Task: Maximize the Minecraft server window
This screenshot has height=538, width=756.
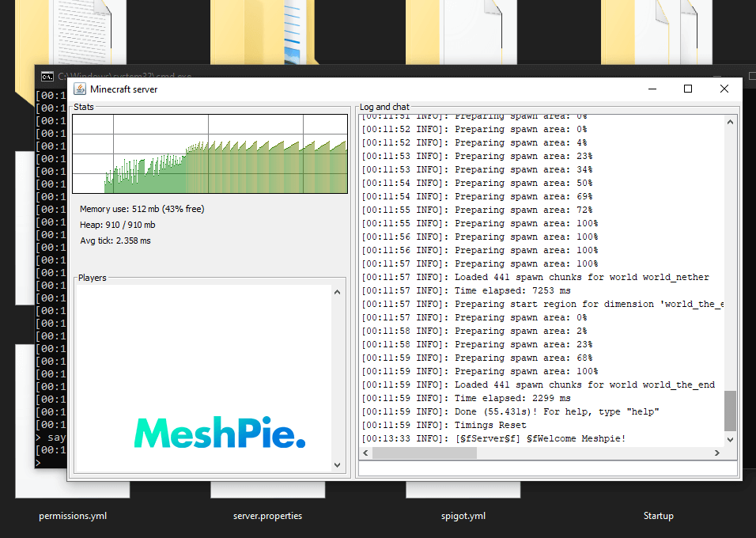Action: click(x=688, y=89)
